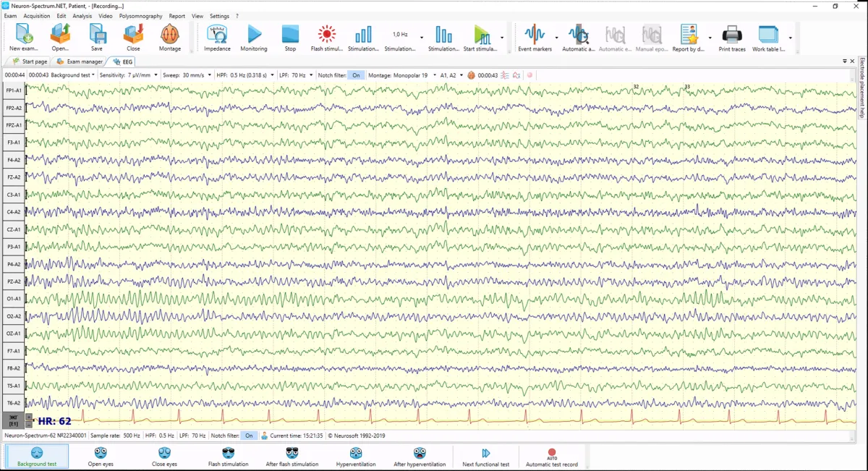The height and width of the screenshot is (471, 868).
Task: Open the Work table tool
Action: click(768, 38)
